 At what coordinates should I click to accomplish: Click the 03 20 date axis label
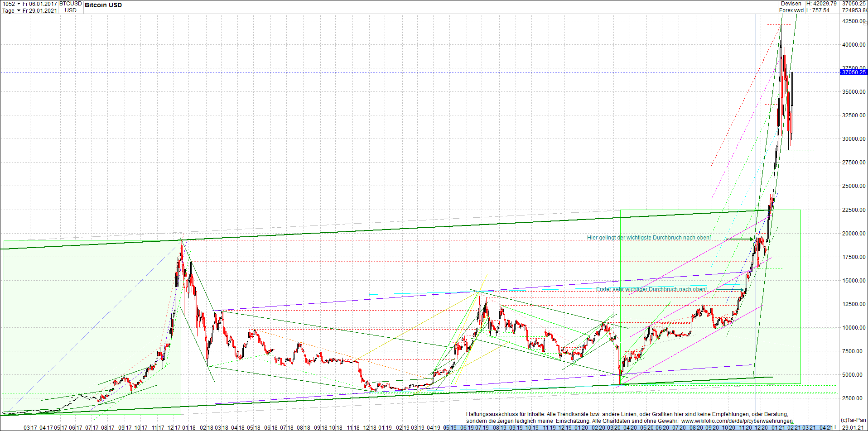tap(614, 427)
